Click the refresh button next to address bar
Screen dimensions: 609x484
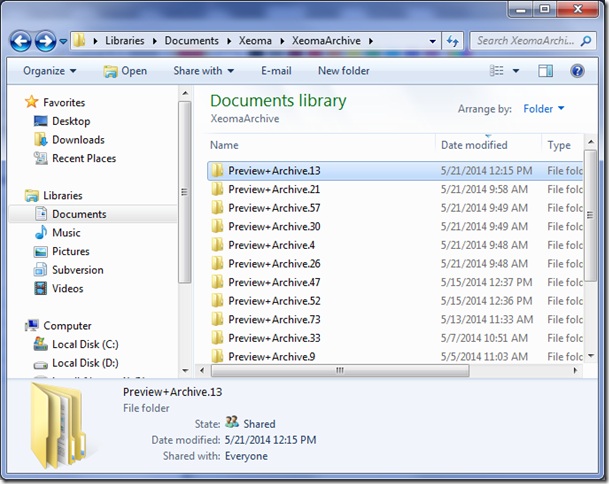point(452,41)
